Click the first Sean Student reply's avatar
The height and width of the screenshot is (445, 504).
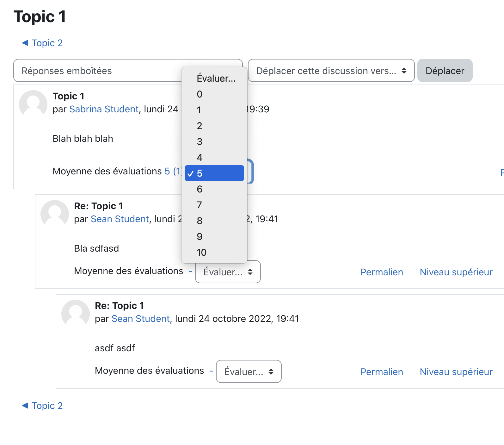point(55,214)
